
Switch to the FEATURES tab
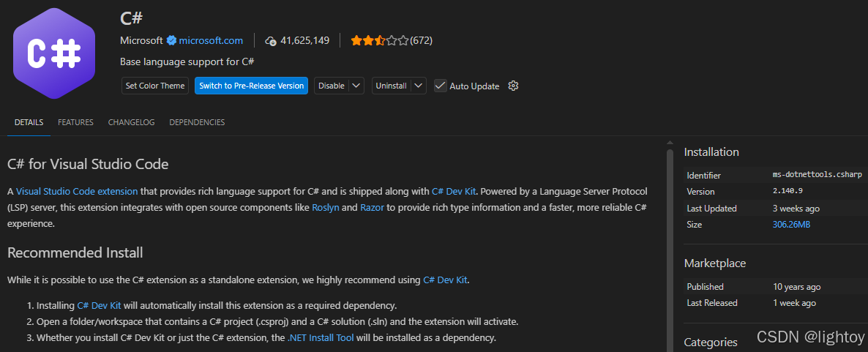tap(75, 122)
